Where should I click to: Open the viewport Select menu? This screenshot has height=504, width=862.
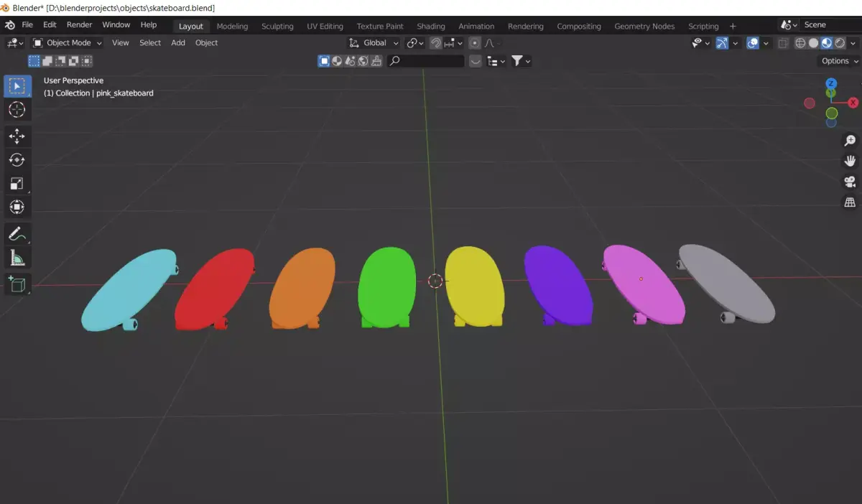(x=150, y=43)
